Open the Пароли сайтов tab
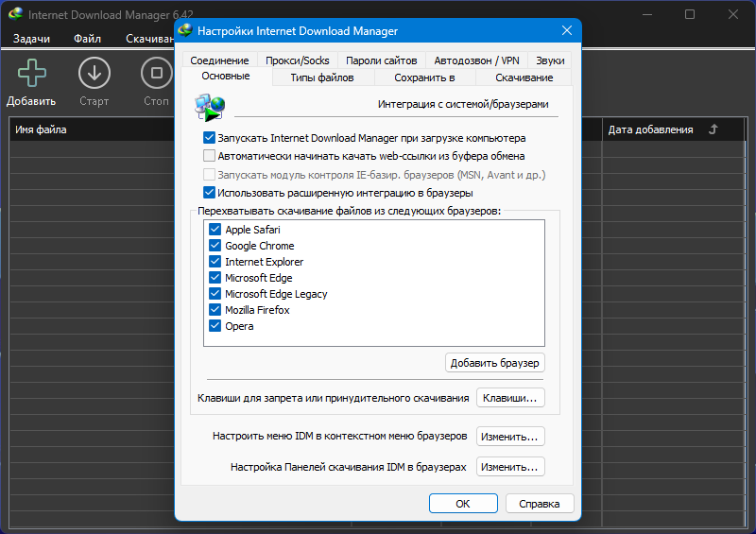The height and width of the screenshot is (534, 756). coord(382,60)
